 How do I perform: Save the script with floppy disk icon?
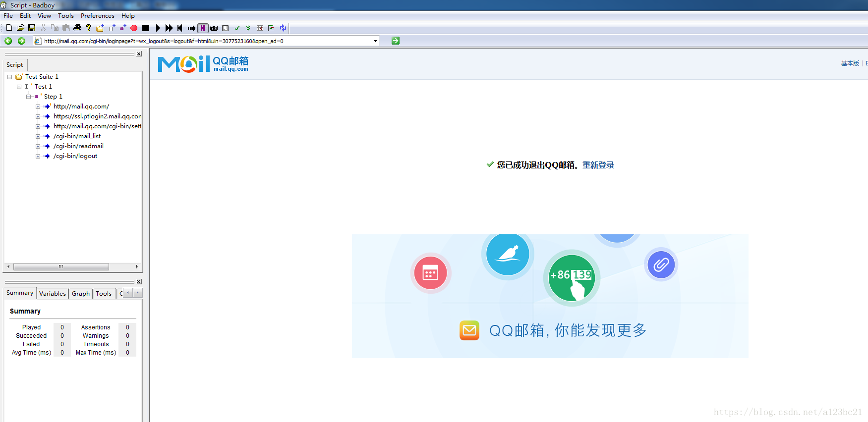(32, 28)
